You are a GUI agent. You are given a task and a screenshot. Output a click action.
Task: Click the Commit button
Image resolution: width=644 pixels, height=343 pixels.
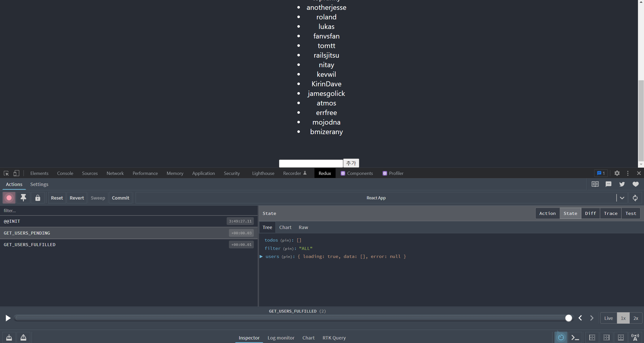120,198
